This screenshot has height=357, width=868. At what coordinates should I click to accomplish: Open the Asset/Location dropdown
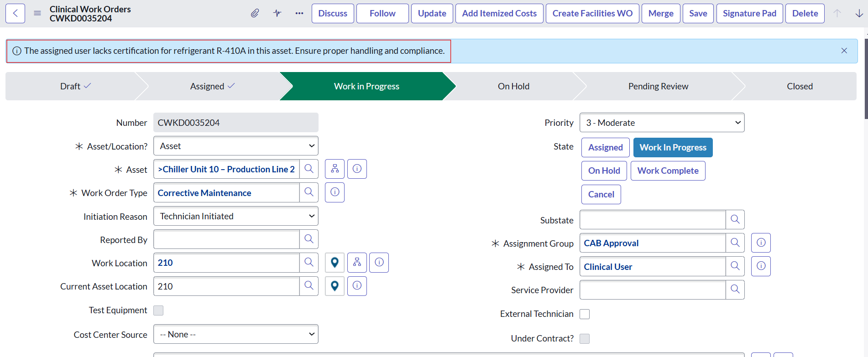point(236,146)
